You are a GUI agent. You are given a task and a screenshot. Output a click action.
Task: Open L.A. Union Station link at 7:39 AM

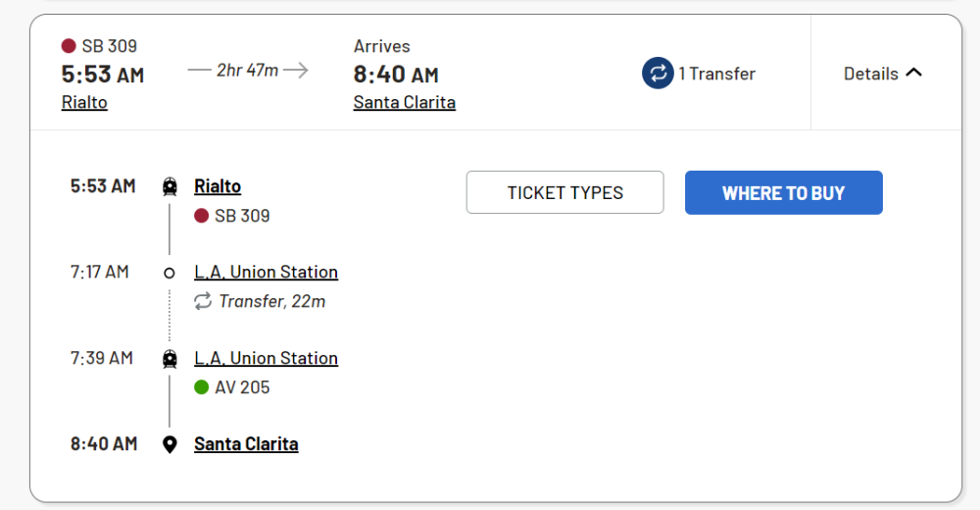click(x=266, y=359)
